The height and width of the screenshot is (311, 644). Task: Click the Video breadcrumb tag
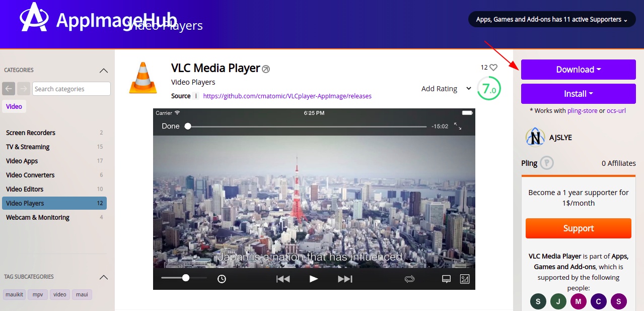14,106
